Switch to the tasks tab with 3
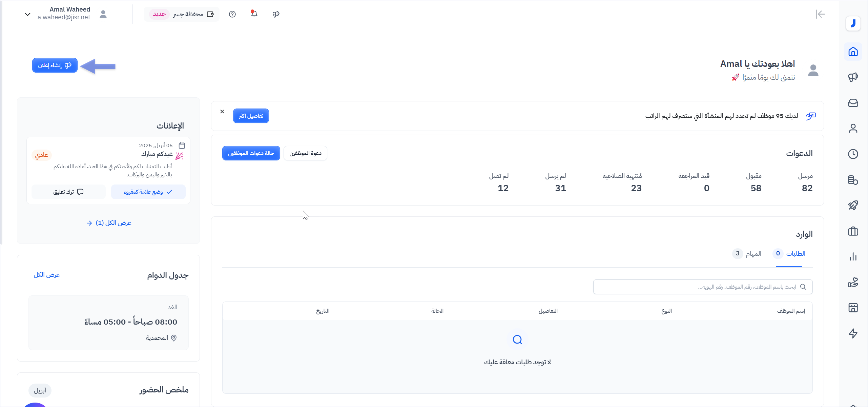868x407 pixels. tap(747, 254)
